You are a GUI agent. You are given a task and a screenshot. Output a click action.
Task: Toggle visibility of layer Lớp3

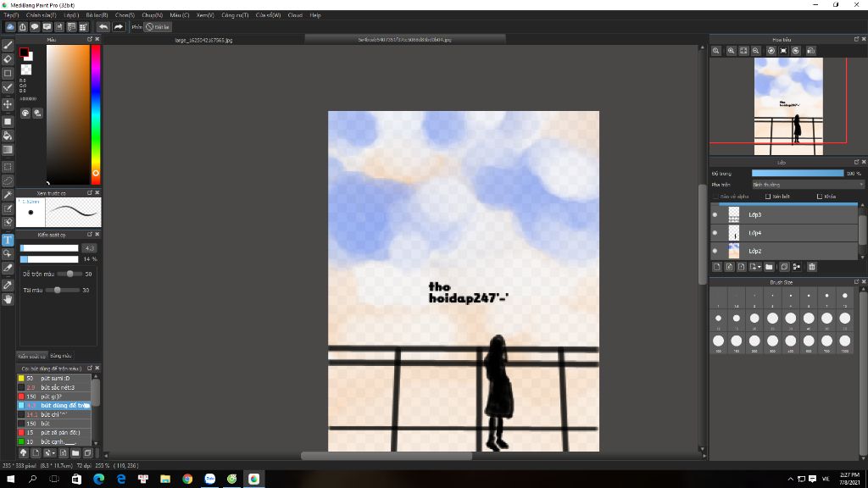click(715, 214)
